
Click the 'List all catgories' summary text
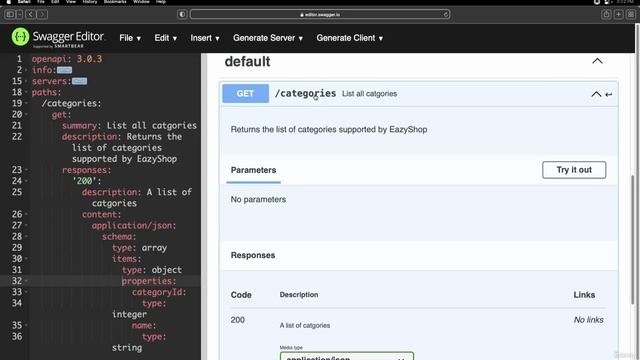pyautogui.click(x=369, y=94)
